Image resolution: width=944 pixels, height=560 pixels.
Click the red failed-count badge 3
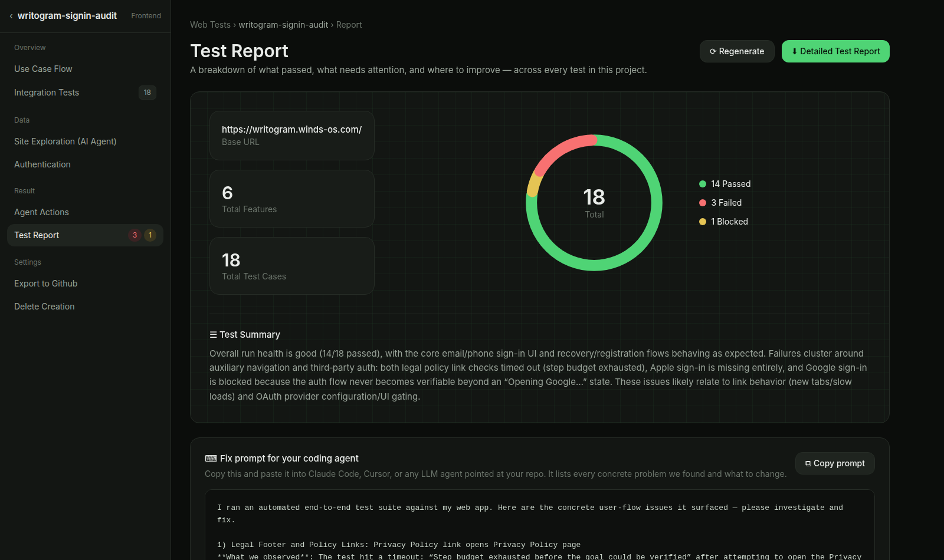click(135, 235)
